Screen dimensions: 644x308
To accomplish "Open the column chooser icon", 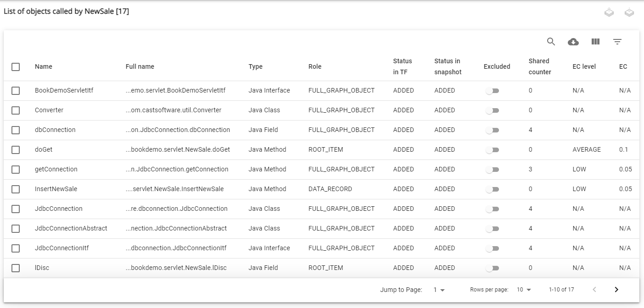I will pos(595,42).
